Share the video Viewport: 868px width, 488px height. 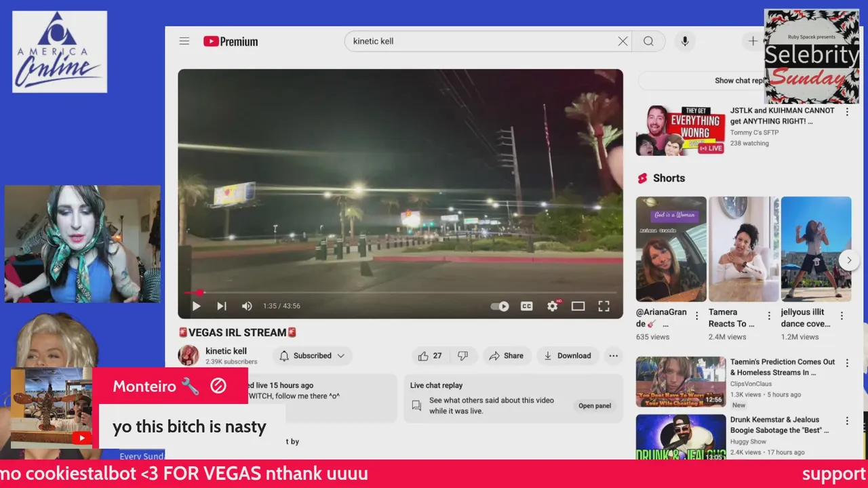[506, 356]
